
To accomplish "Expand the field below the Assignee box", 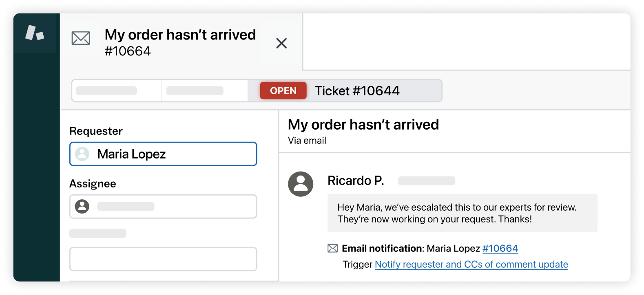I will [163, 259].
